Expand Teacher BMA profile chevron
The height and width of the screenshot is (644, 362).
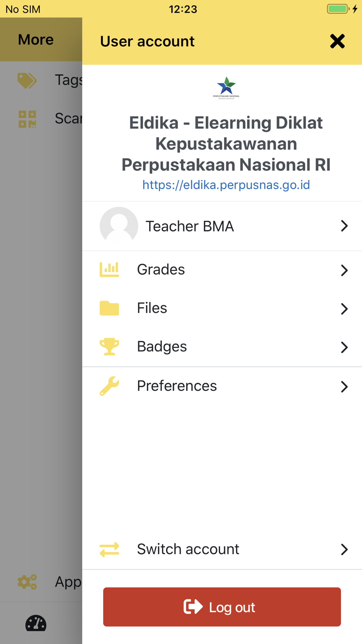(x=344, y=226)
